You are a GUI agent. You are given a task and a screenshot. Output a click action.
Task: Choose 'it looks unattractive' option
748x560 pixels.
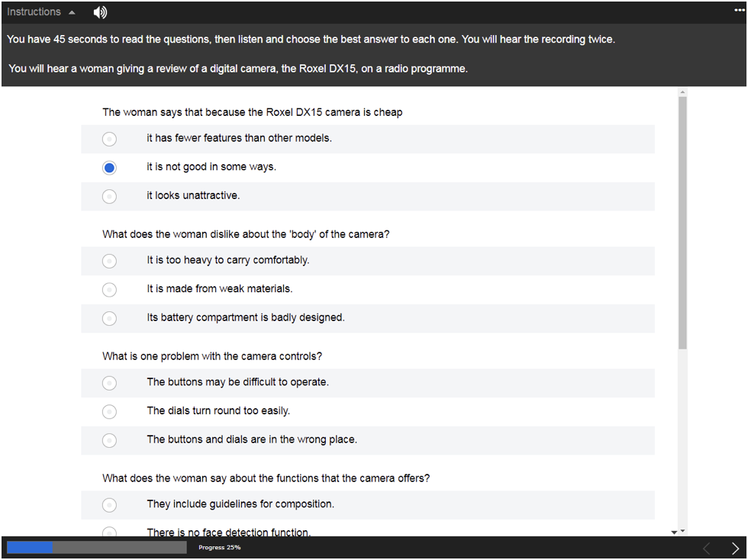(110, 196)
